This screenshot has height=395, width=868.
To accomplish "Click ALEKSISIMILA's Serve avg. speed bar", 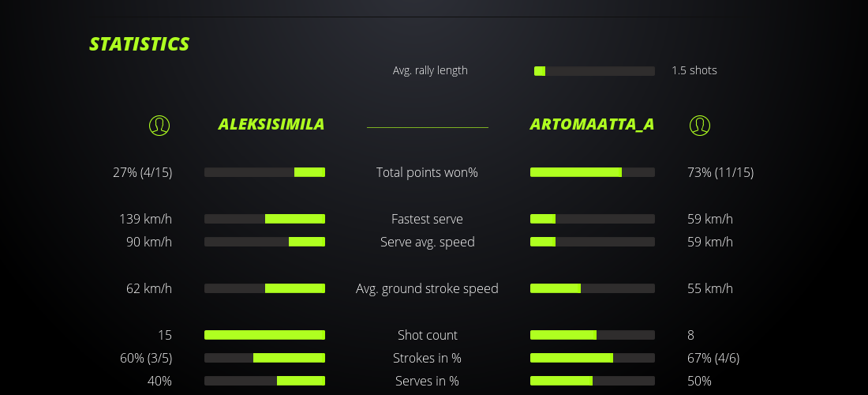I will tap(264, 242).
